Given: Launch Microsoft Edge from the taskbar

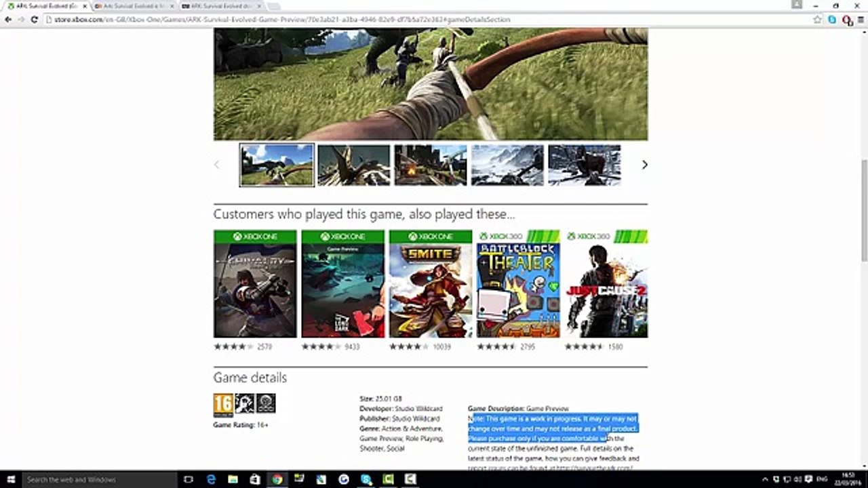Looking at the screenshot, I should click(211, 479).
